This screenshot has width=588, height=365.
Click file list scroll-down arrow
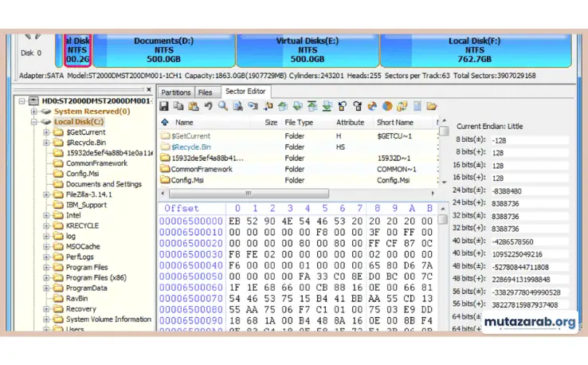point(444,182)
